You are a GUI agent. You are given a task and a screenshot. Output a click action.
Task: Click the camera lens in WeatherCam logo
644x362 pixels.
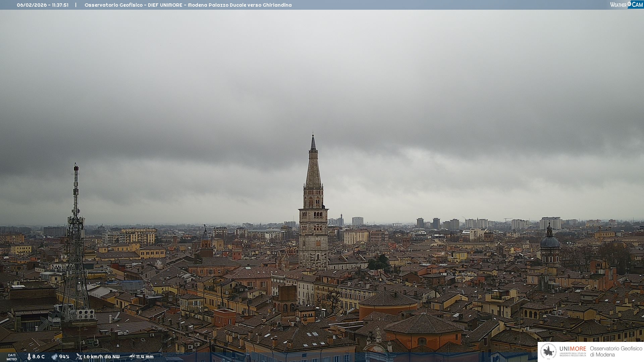click(629, 4)
